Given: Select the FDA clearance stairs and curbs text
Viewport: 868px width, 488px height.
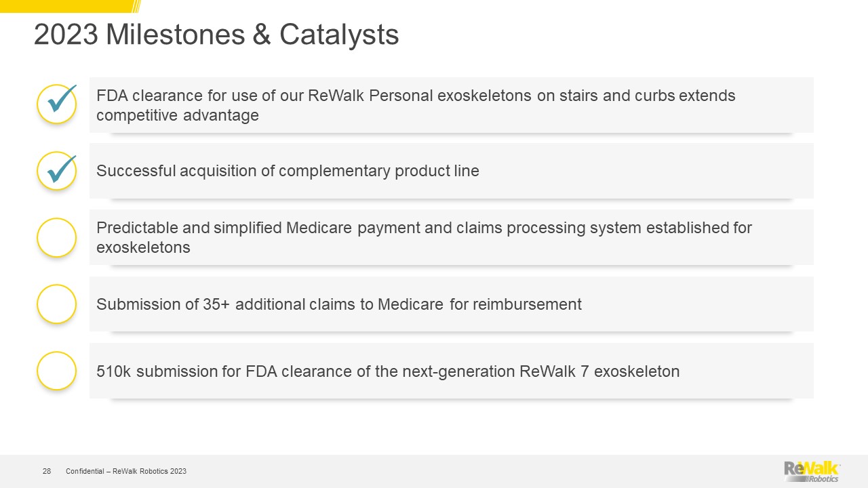Looking at the screenshot, I should [x=416, y=105].
